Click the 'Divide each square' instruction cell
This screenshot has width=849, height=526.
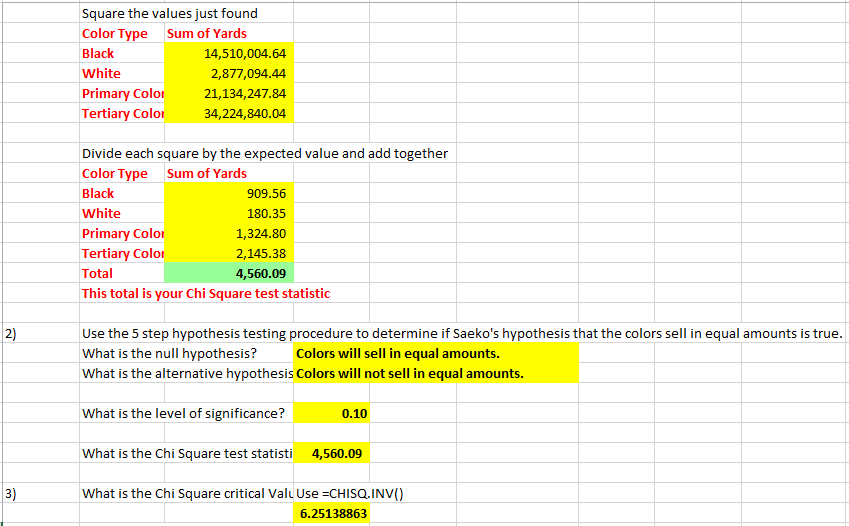coord(265,153)
